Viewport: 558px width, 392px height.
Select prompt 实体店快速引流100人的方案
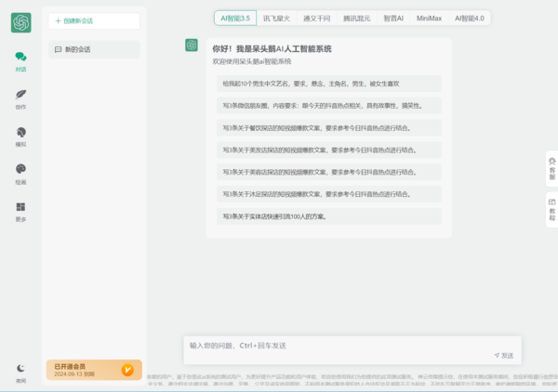(329, 216)
